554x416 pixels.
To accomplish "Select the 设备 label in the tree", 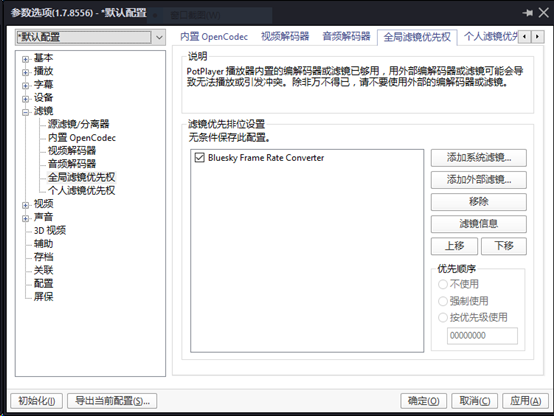I will [x=43, y=98].
